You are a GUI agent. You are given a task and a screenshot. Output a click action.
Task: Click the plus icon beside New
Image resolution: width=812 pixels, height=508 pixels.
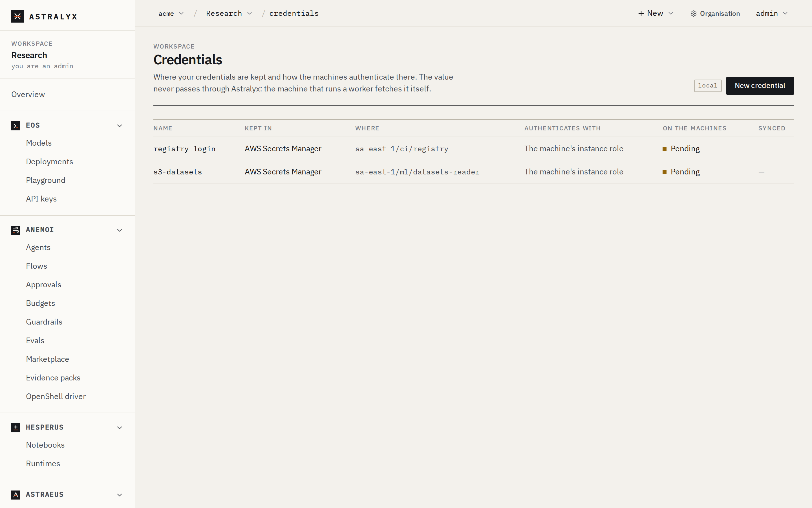point(641,14)
